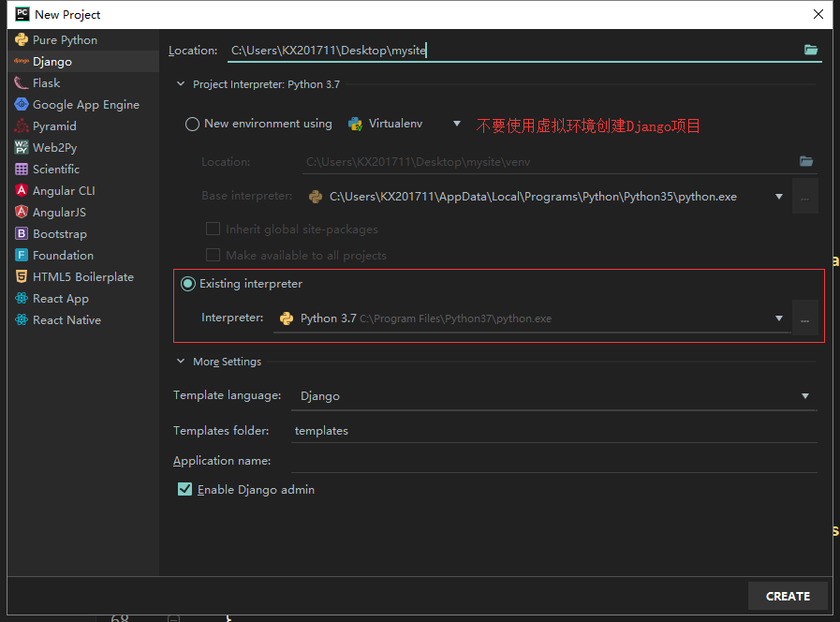Click the Google App Engine icon
This screenshot has height=622, width=840.
[22, 104]
